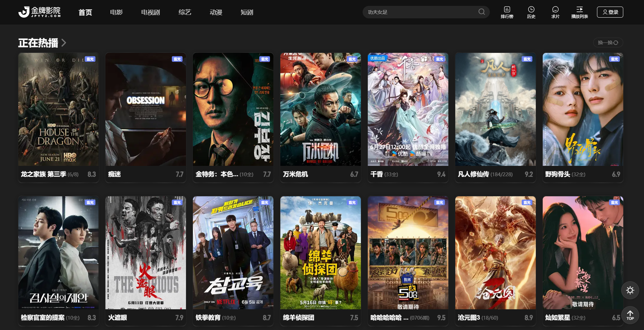Click the 换一换 refresh button
Viewport: 644px width, 330px height.
coord(608,43)
